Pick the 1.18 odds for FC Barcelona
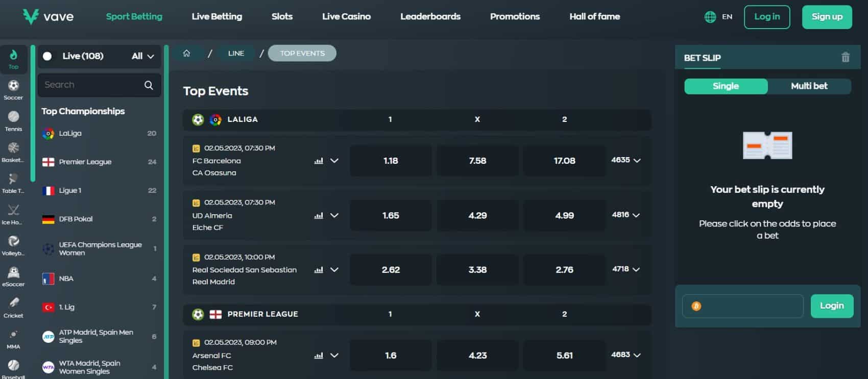This screenshot has width=868, height=379. click(x=390, y=160)
